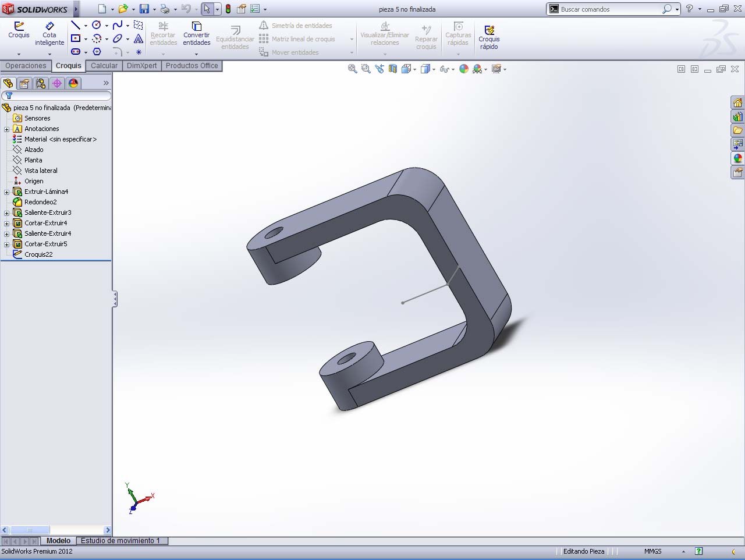Image resolution: width=745 pixels, height=560 pixels.
Task: Select the Point sketch tool
Action: (x=139, y=52)
